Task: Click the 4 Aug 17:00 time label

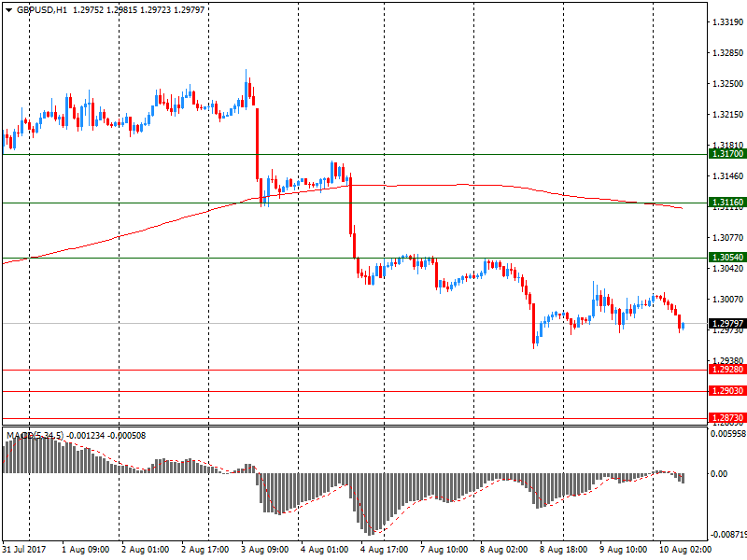Action: pos(384,550)
